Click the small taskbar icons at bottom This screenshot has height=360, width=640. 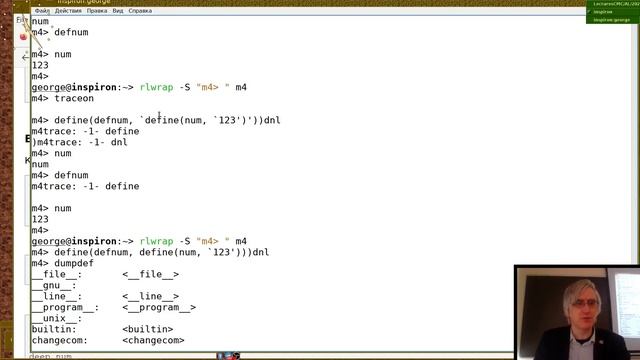coord(228,356)
